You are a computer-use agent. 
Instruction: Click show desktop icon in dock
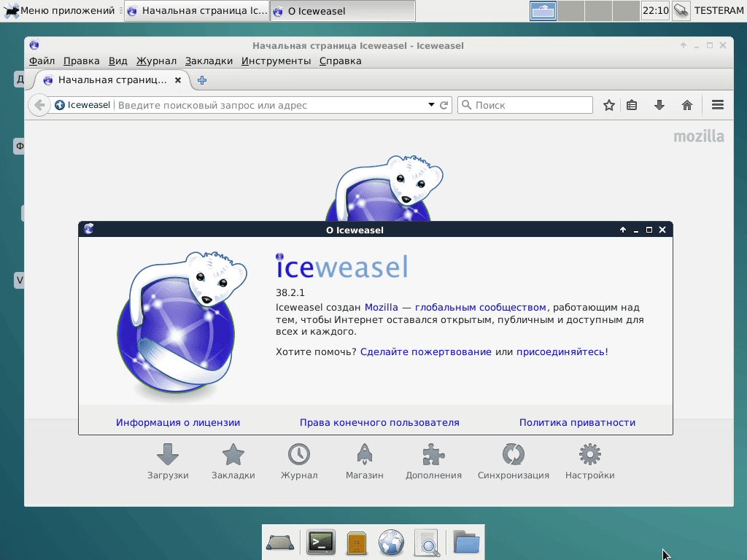point(280,542)
